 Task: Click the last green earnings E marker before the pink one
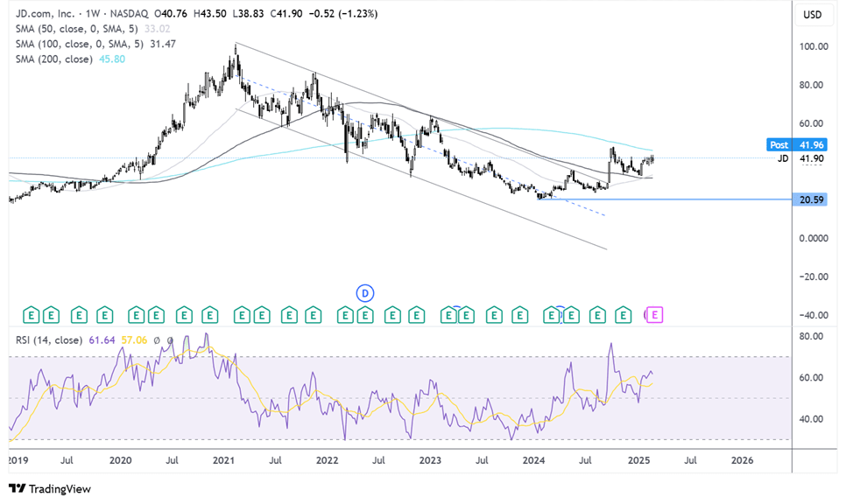[624, 315]
